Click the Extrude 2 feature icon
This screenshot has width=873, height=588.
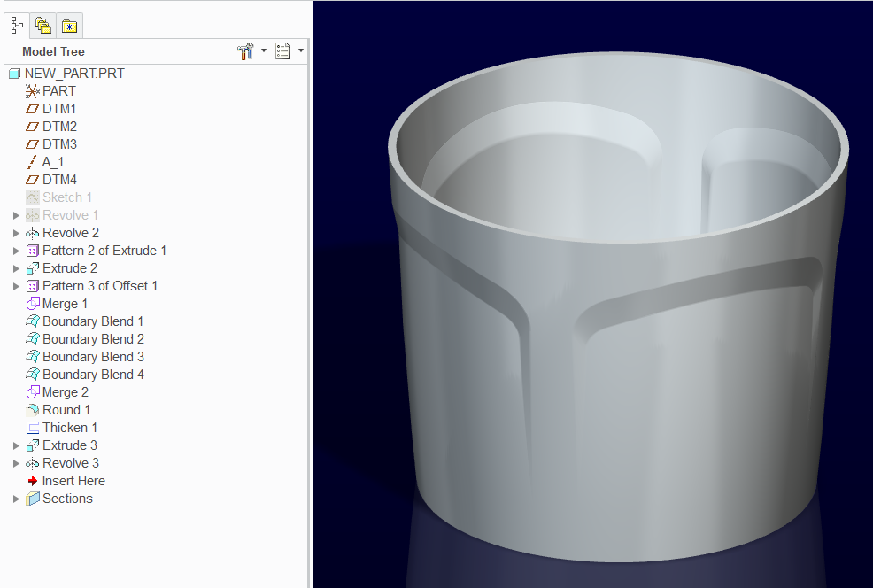(32, 267)
